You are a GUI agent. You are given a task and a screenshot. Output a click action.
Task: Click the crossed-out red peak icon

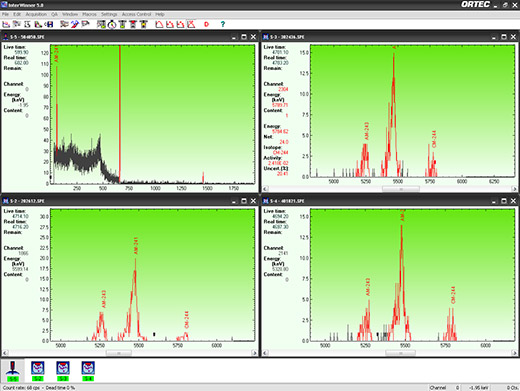[191, 24]
